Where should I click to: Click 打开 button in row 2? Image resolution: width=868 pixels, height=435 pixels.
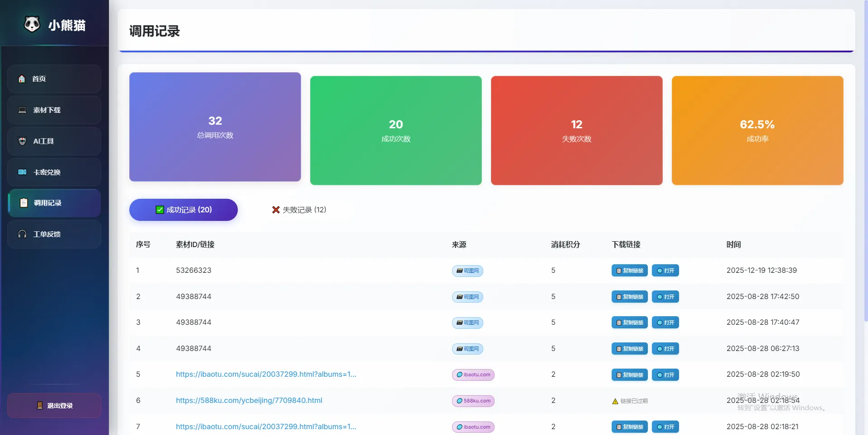[665, 297]
